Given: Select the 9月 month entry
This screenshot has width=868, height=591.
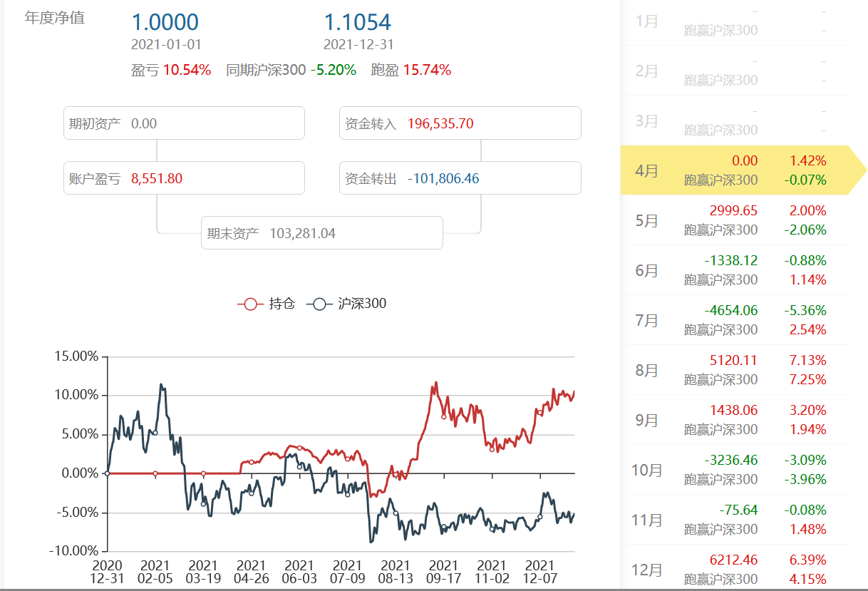Looking at the screenshot, I should pyautogui.click(x=734, y=420).
